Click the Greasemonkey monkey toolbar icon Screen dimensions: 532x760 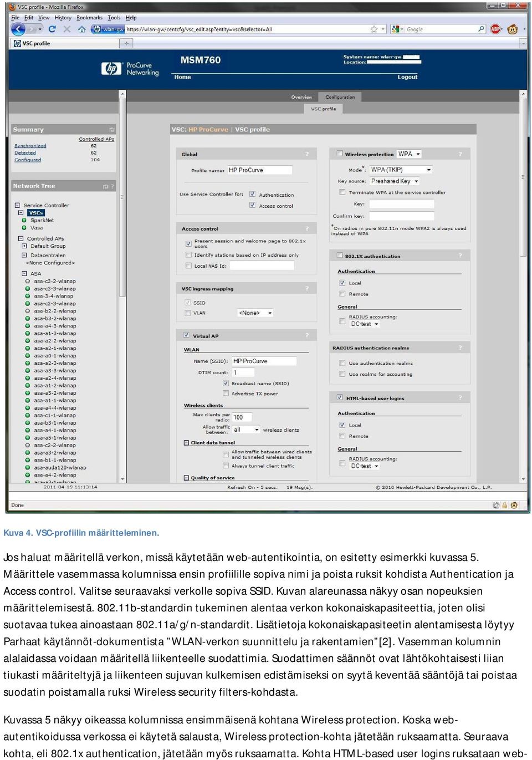513,29
